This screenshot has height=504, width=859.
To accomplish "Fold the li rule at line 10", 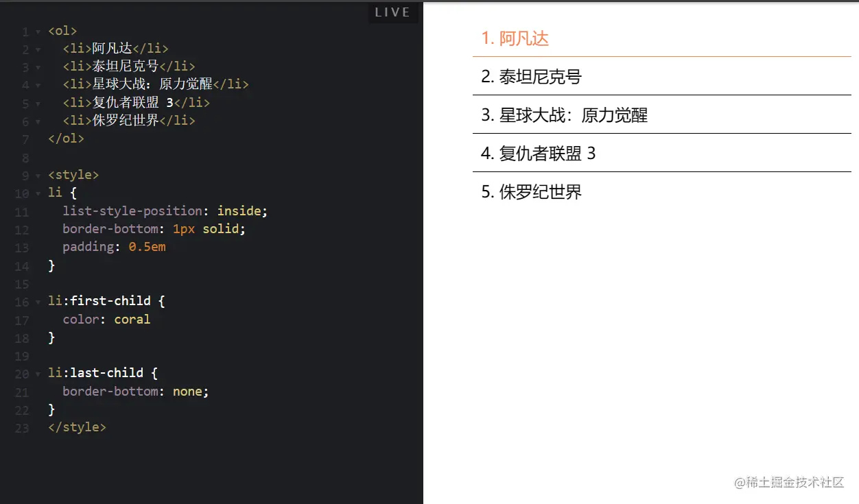I will click(x=38, y=194).
